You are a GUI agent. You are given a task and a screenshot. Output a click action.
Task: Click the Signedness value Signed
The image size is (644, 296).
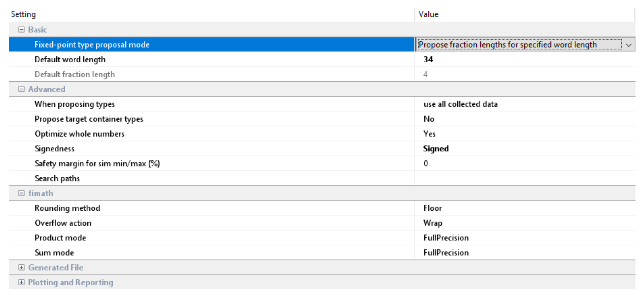436,149
